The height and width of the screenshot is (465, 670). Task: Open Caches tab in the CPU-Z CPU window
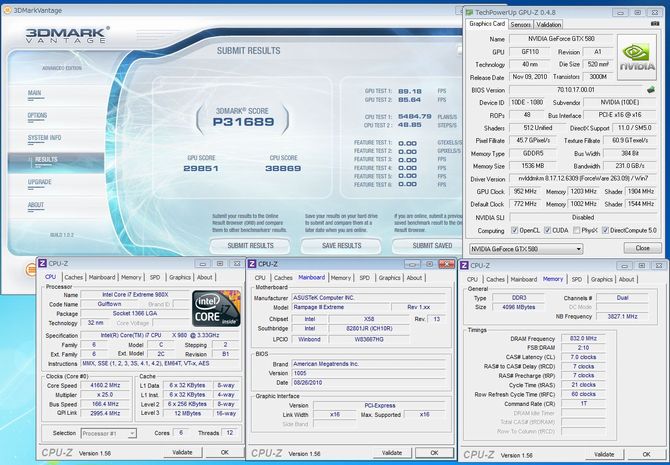click(73, 277)
